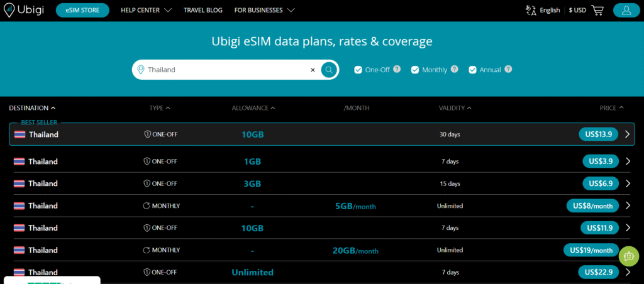Open the eSIM Store tab

[x=82, y=10]
